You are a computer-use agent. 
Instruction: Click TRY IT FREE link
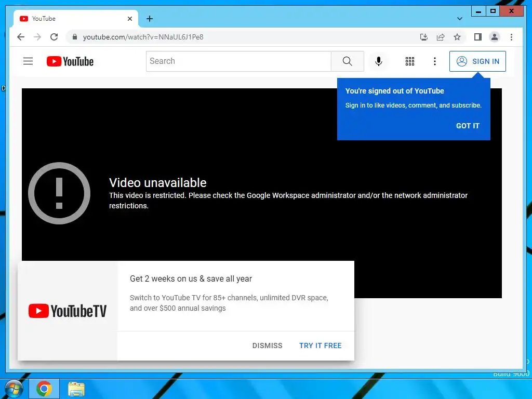tap(320, 345)
